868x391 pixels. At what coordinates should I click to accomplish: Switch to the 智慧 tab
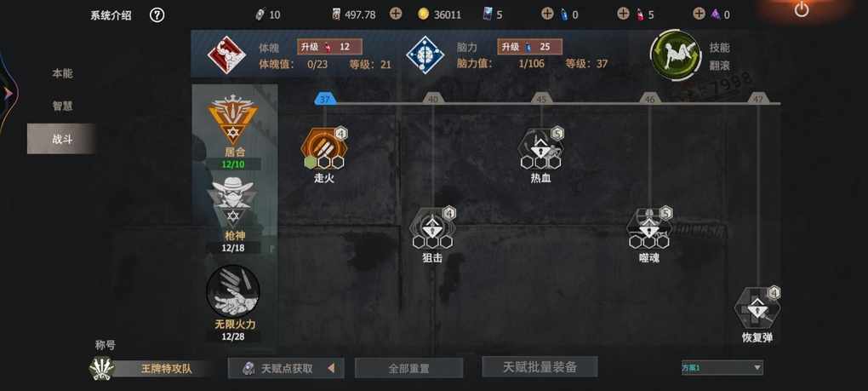62,106
